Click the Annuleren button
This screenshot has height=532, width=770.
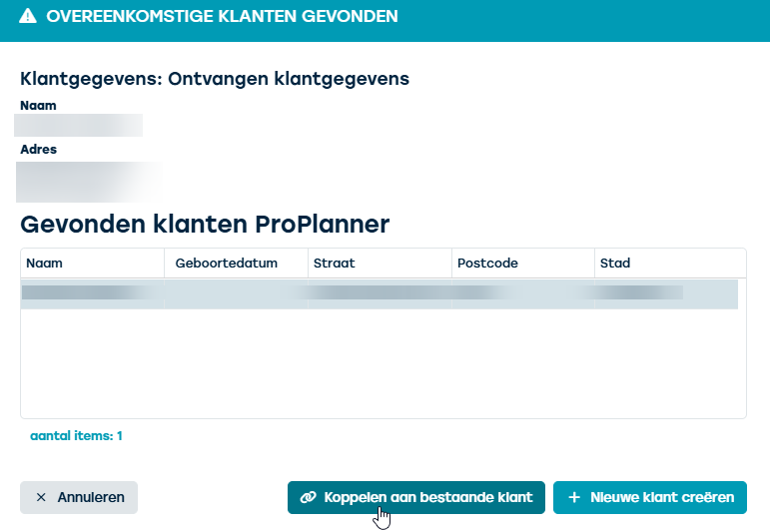[x=79, y=497]
